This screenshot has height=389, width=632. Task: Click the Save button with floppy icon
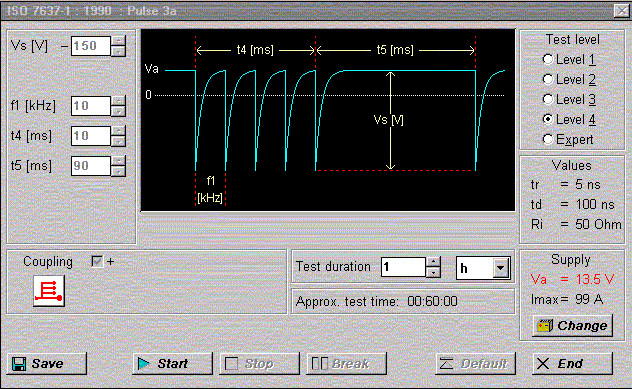coord(47,364)
